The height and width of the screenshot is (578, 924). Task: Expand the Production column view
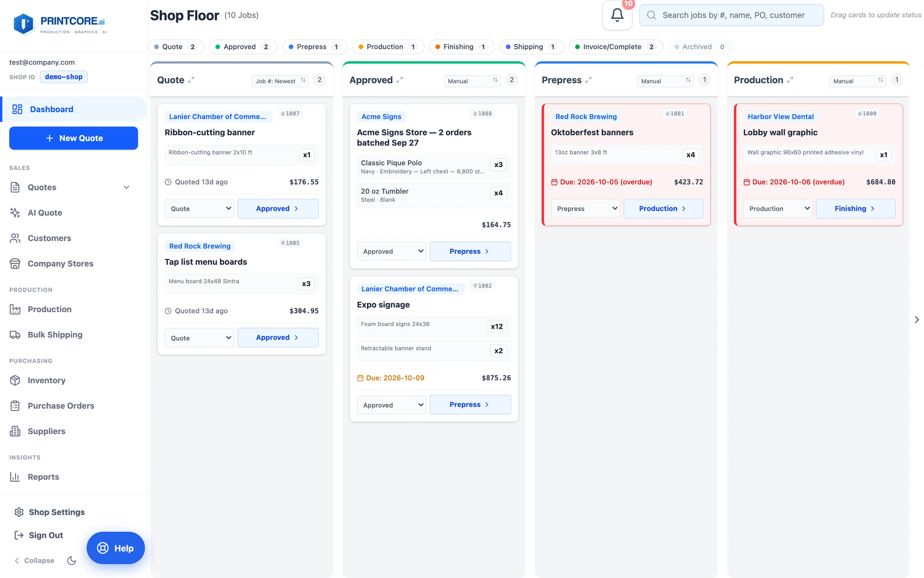790,80
